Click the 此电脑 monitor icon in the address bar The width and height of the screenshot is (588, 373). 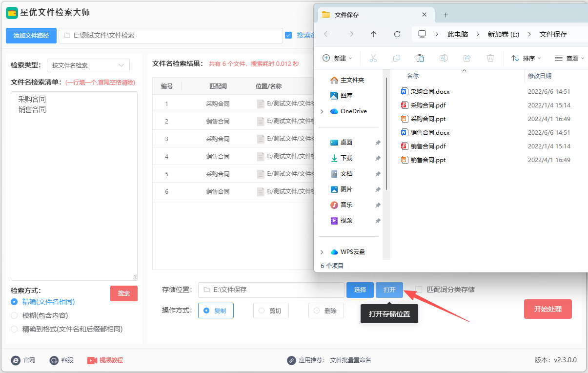(x=422, y=34)
